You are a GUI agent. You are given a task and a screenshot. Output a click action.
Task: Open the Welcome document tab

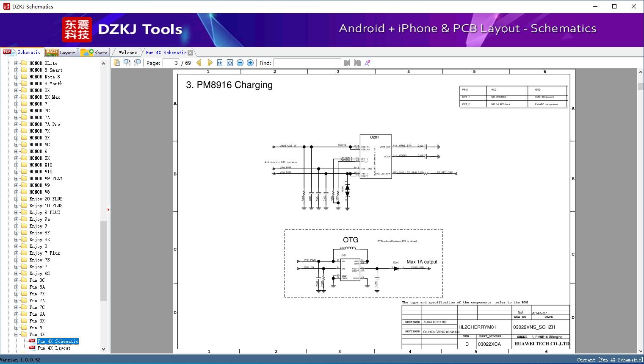tap(128, 53)
